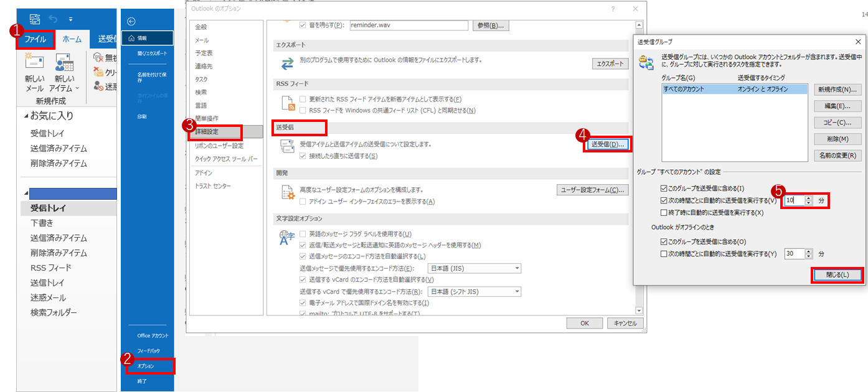Screen dimensions: 868x392
Task: Click キャンセル in Outlook options dialog
Action: (x=625, y=323)
